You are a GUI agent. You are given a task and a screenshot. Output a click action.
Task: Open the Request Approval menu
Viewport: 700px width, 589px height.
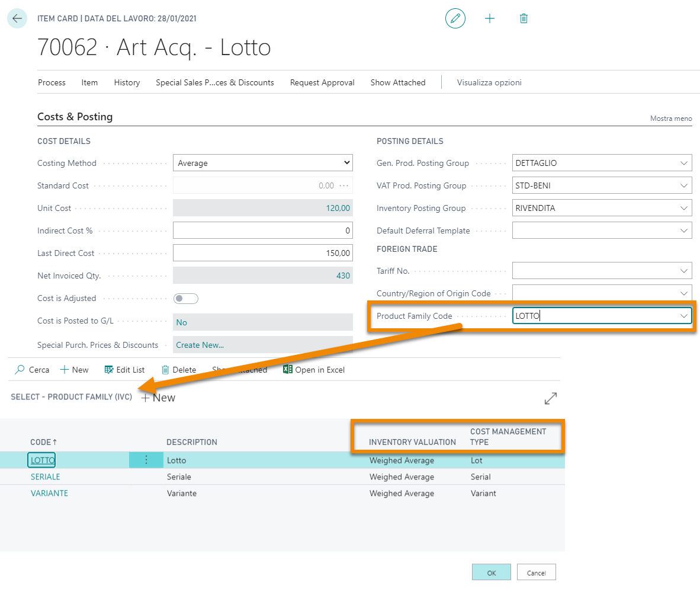tap(322, 82)
